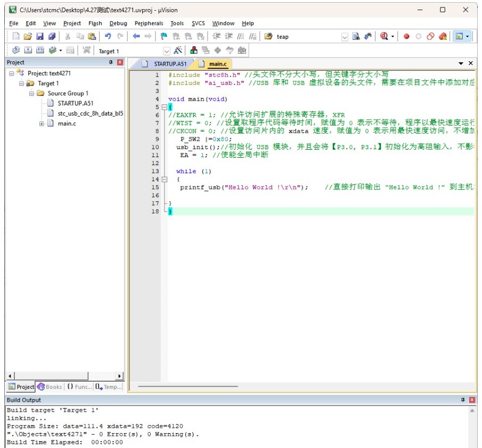Save the current file using the Save icon
The width and height of the screenshot is (482, 448).
[x=40, y=36]
